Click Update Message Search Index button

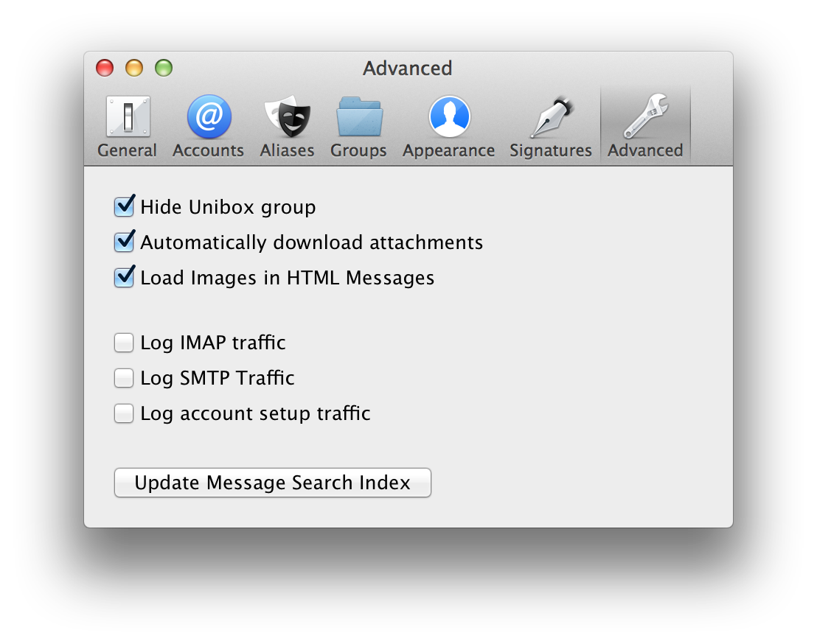click(x=273, y=483)
